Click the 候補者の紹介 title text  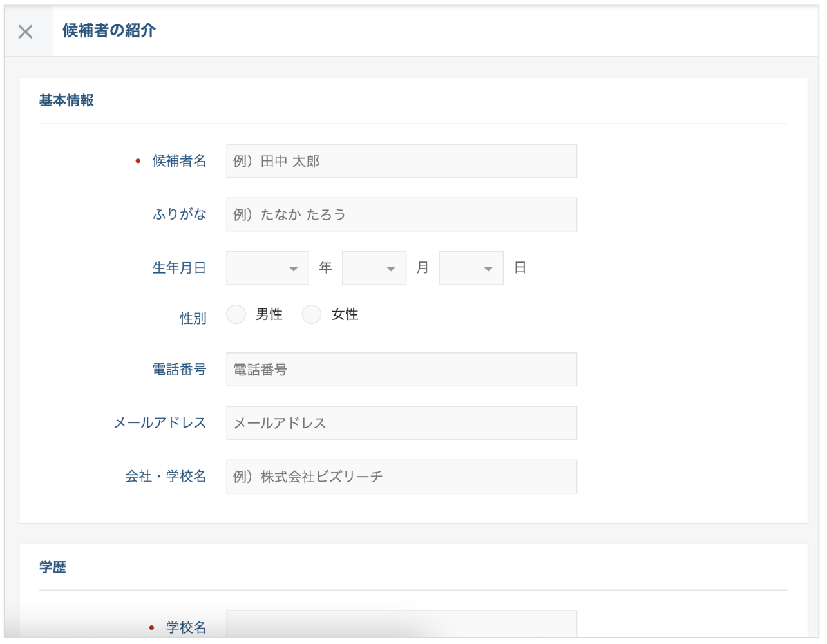coord(109,30)
